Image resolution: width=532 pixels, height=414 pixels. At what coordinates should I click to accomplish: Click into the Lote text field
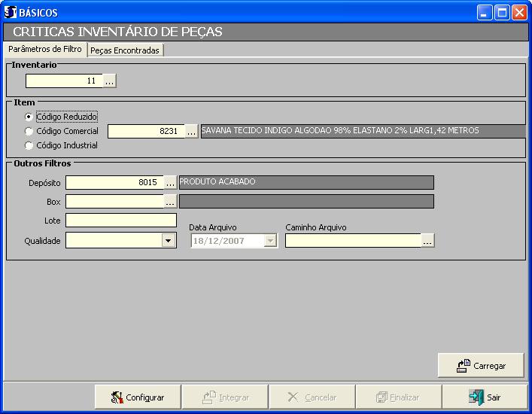click(120, 220)
